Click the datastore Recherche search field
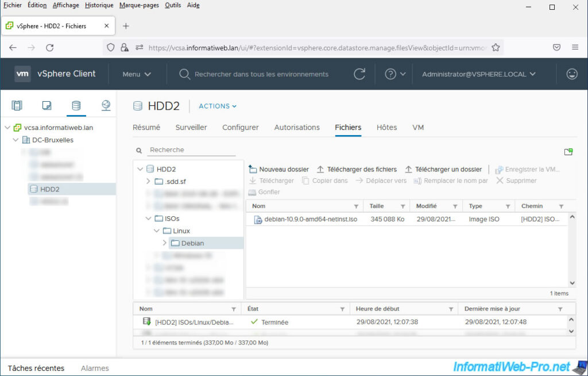This screenshot has width=588, height=376. tap(191, 150)
